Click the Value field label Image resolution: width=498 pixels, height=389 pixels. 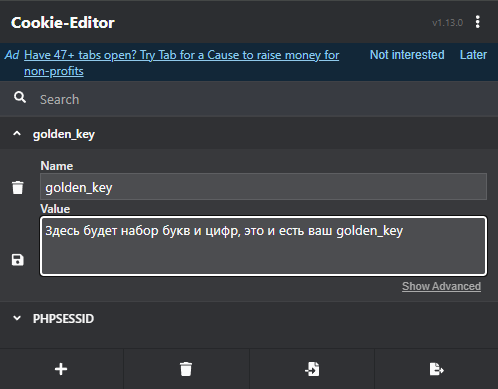[55, 209]
